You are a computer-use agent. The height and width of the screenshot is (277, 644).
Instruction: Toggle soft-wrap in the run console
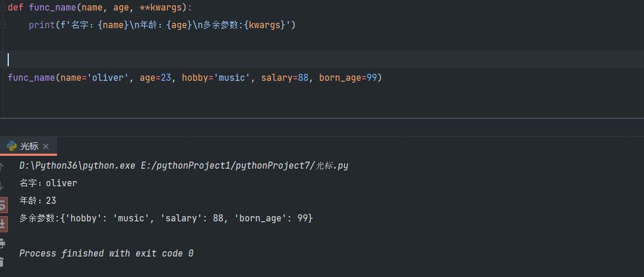click(x=2, y=204)
